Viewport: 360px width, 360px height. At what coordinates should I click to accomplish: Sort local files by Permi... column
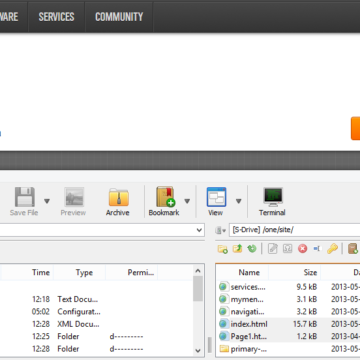[140, 272]
